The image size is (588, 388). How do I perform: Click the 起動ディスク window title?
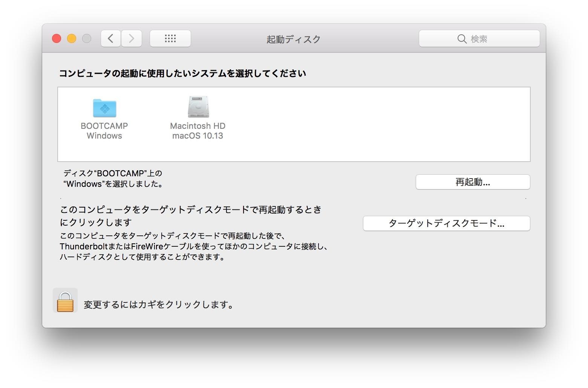[294, 39]
